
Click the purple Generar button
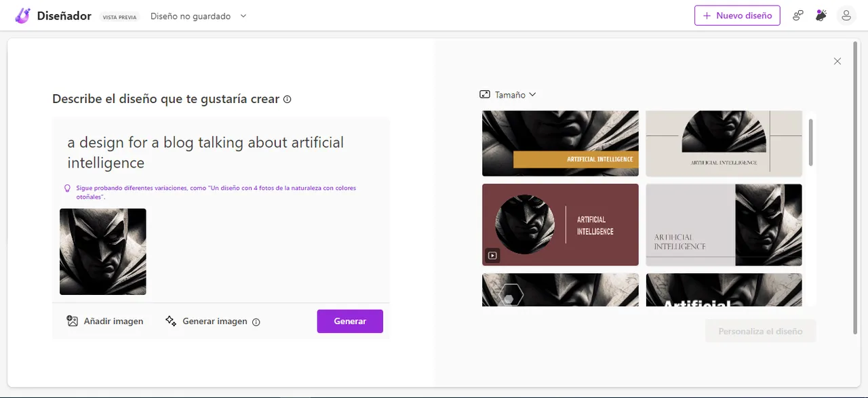click(x=350, y=321)
